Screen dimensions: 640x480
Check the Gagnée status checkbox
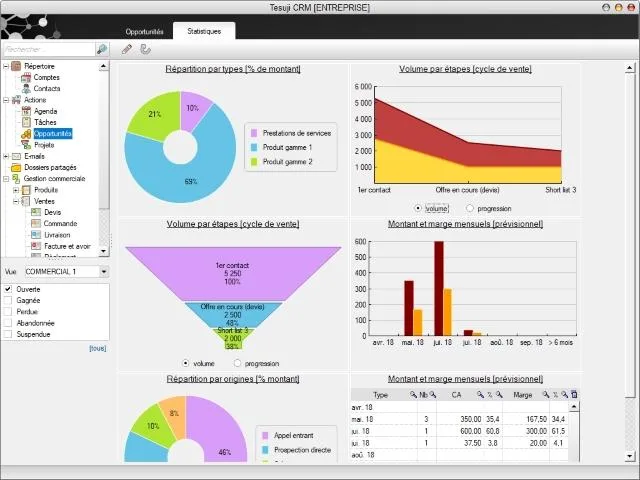click(8, 300)
